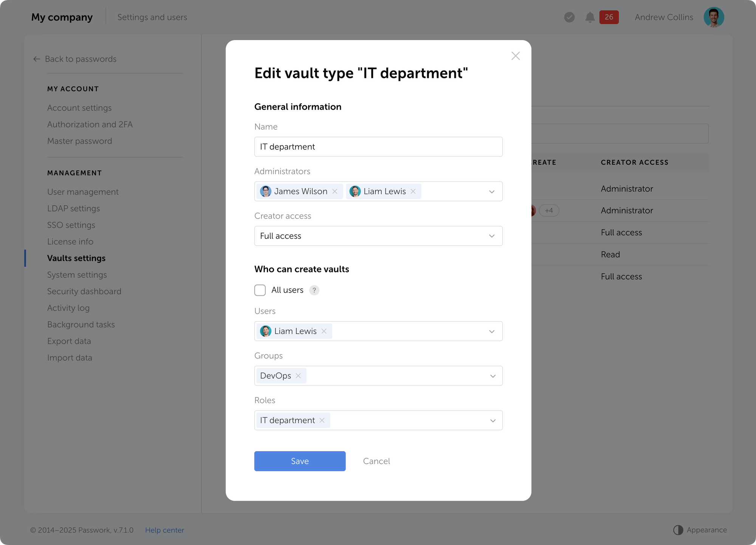Click Cancel in the dialog
This screenshot has width=756, height=545.
(376, 461)
